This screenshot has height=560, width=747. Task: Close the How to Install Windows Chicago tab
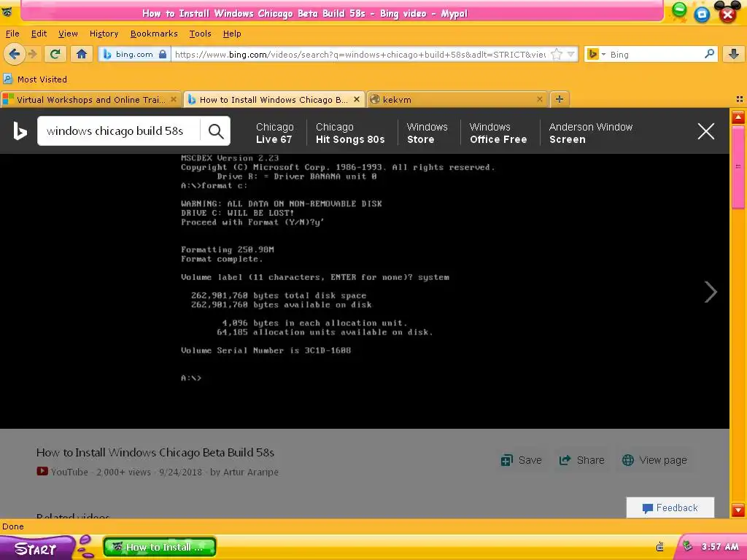[x=356, y=99]
